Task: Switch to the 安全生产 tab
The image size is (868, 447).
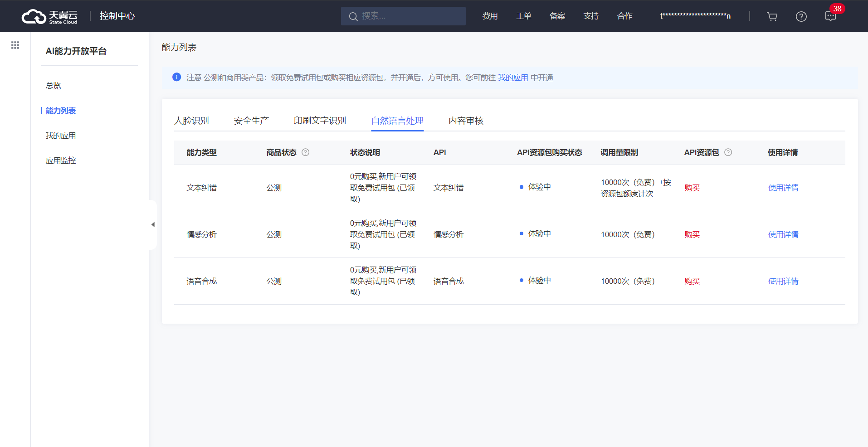Action: (x=251, y=121)
